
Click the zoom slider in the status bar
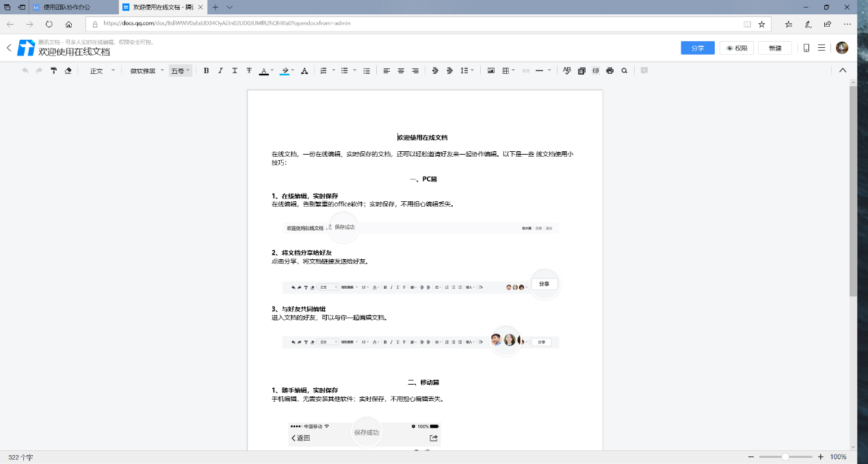785,456
